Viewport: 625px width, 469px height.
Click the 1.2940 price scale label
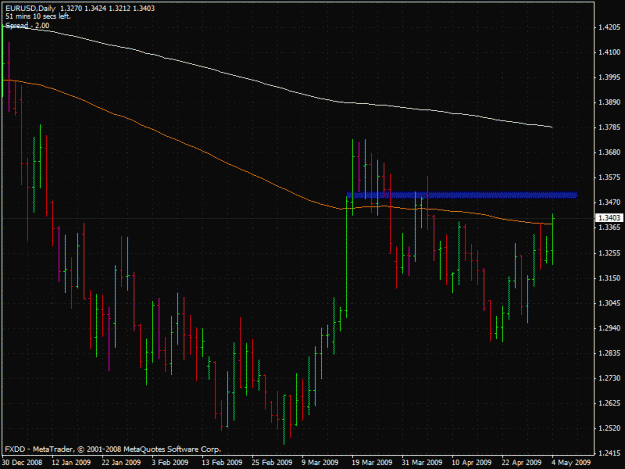click(x=609, y=328)
